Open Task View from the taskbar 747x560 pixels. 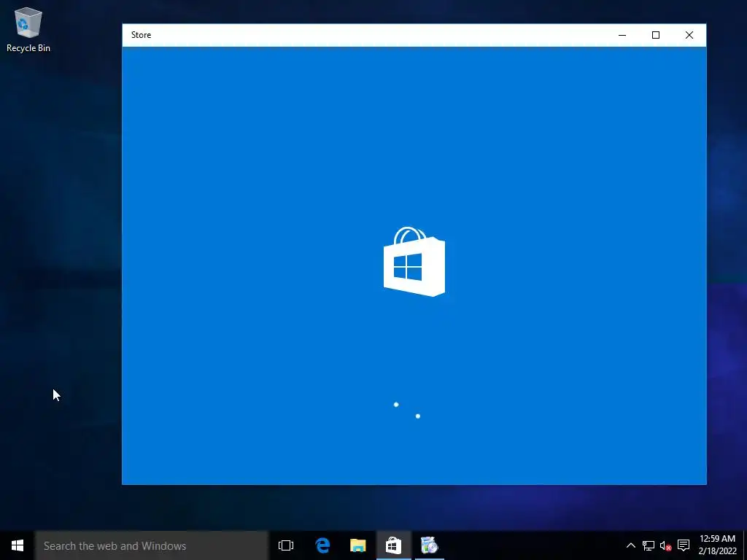pos(286,545)
